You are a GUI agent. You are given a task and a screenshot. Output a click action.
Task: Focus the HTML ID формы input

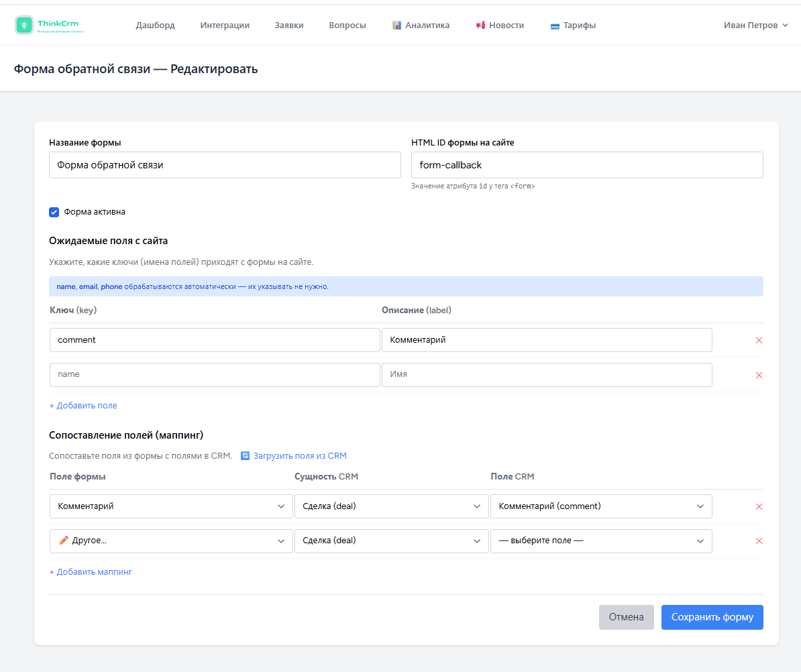587,165
